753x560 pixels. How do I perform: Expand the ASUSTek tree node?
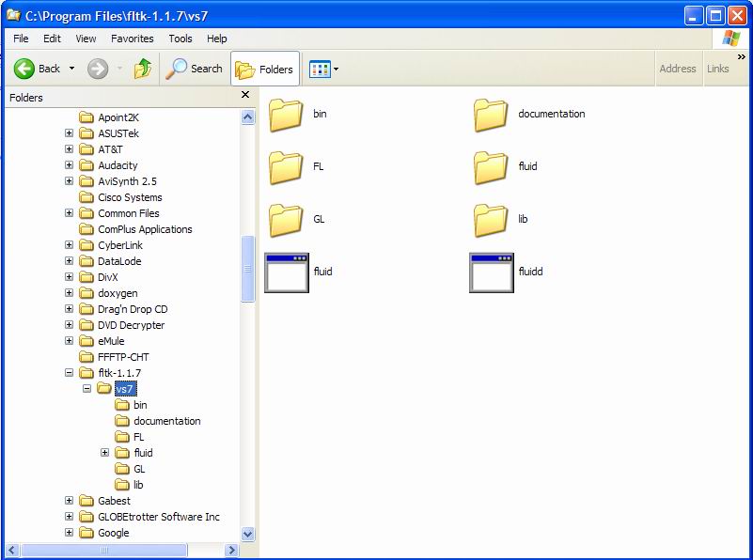coord(70,132)
